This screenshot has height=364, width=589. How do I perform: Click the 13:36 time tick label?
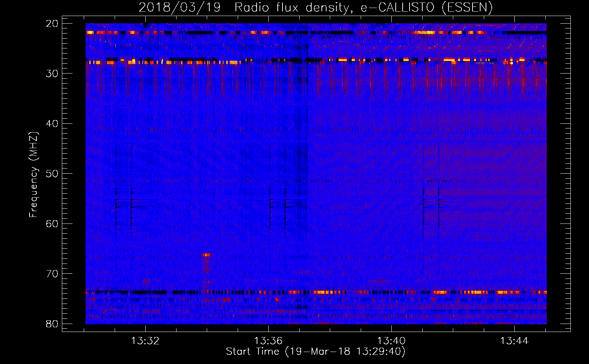[268, 341]
